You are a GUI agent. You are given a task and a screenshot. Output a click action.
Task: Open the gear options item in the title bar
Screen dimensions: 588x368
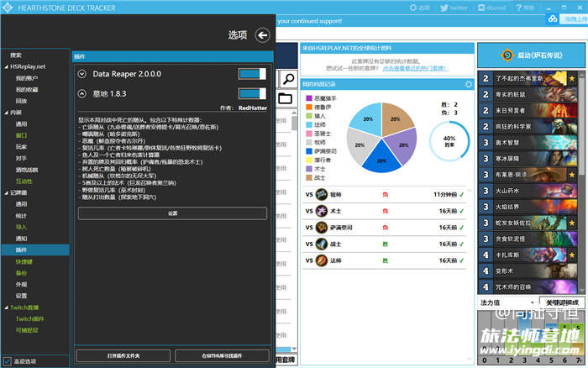pos(420,8)
